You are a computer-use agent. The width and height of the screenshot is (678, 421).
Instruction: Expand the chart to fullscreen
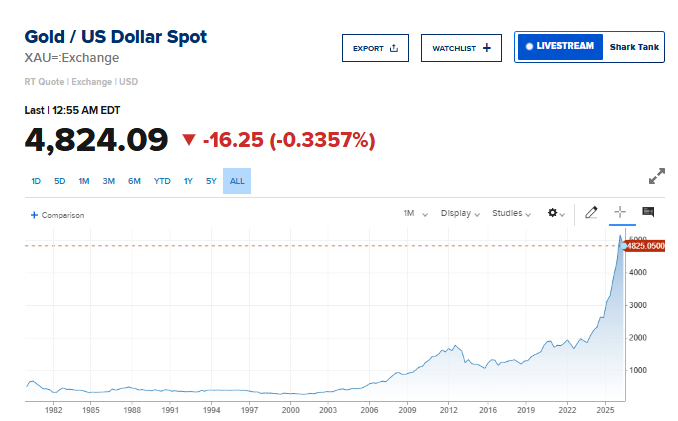click(x=657, y=176)
